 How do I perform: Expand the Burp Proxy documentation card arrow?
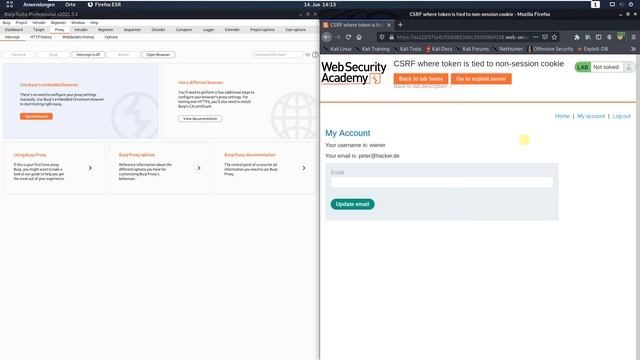click(x=304, y=168)
